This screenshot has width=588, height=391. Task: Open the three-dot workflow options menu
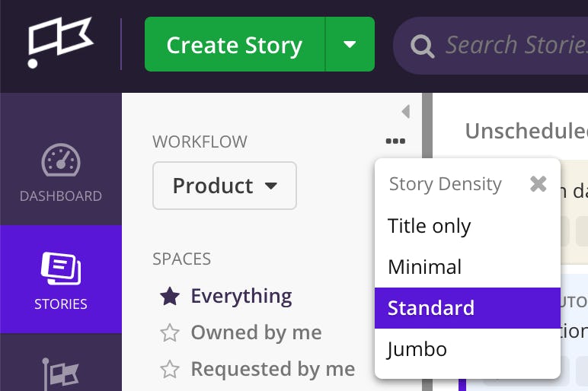pyautogui.click(x=395, y=141)
